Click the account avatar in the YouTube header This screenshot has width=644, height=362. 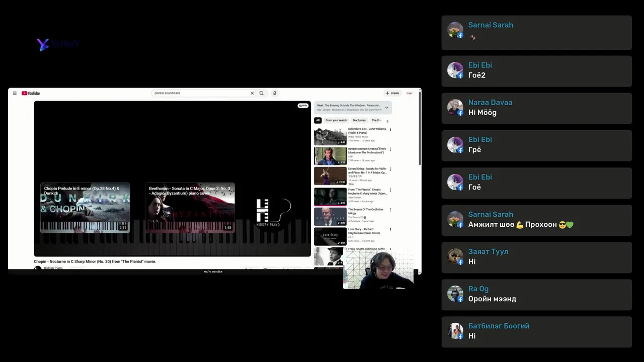coord(409,93)
